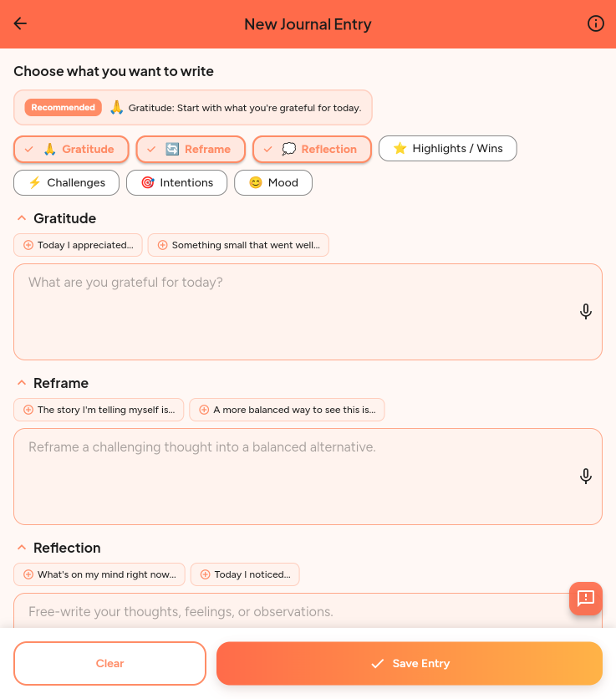The width and height of the screenshot is (616, 699).
Task: Select the Highlights / Wins category
Action: tap(447, 148)
